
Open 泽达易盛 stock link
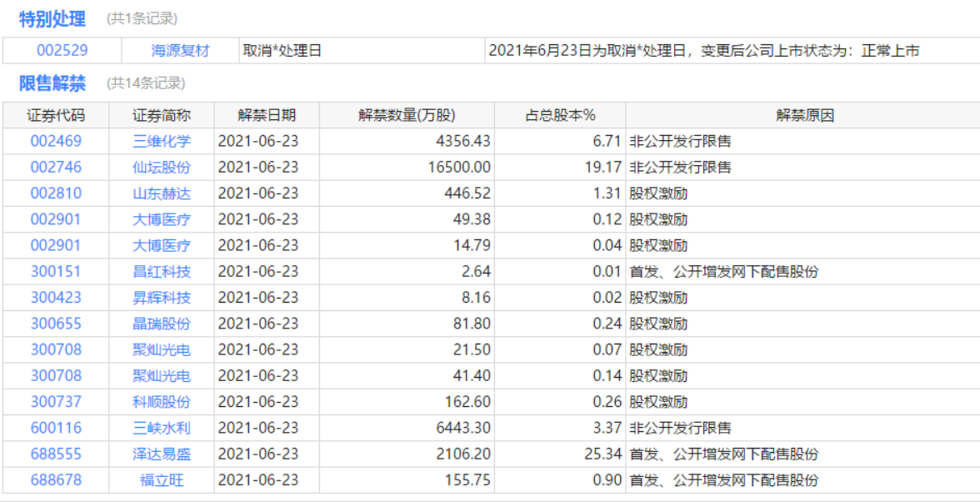pos(162,454)
